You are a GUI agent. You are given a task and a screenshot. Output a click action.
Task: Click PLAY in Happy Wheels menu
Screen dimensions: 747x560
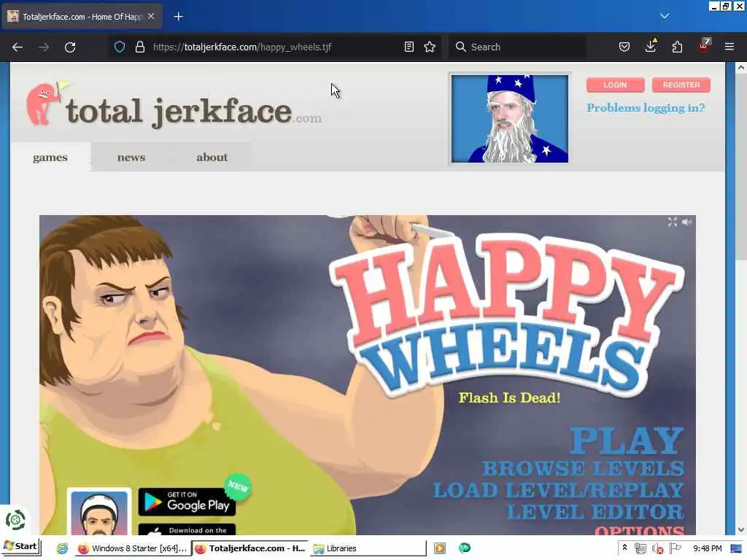pos(627,440)
